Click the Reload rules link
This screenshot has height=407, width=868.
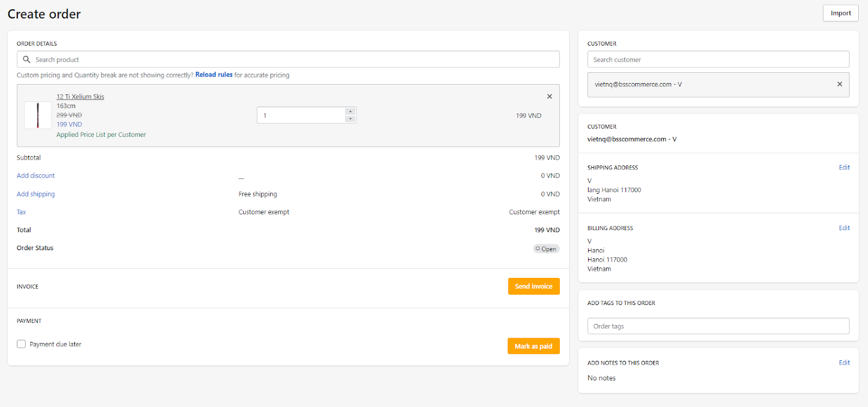[x=214, y=75]
